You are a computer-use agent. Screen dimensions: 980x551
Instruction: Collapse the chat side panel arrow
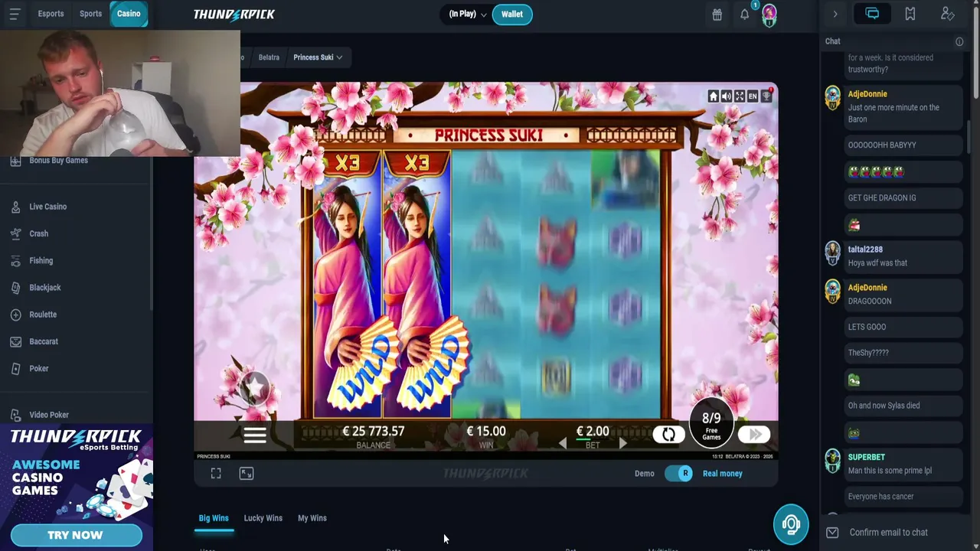(x=835, y=14)
